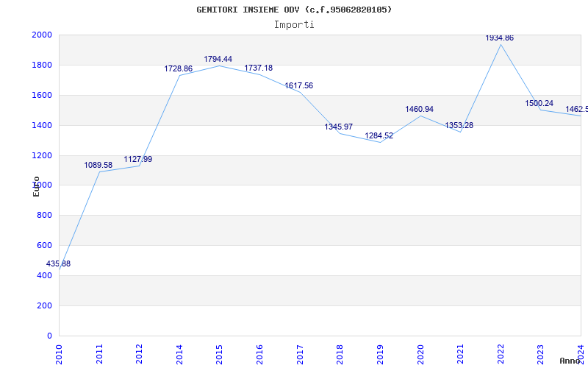Select the 1728.86 data label
The width and height of the screenshot is (588, 368).
point(178,68)
